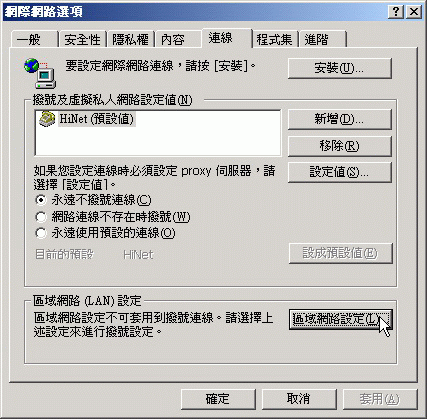Click the title bar help question mark
Screen dimensions: 427x419
coord(396,12)
